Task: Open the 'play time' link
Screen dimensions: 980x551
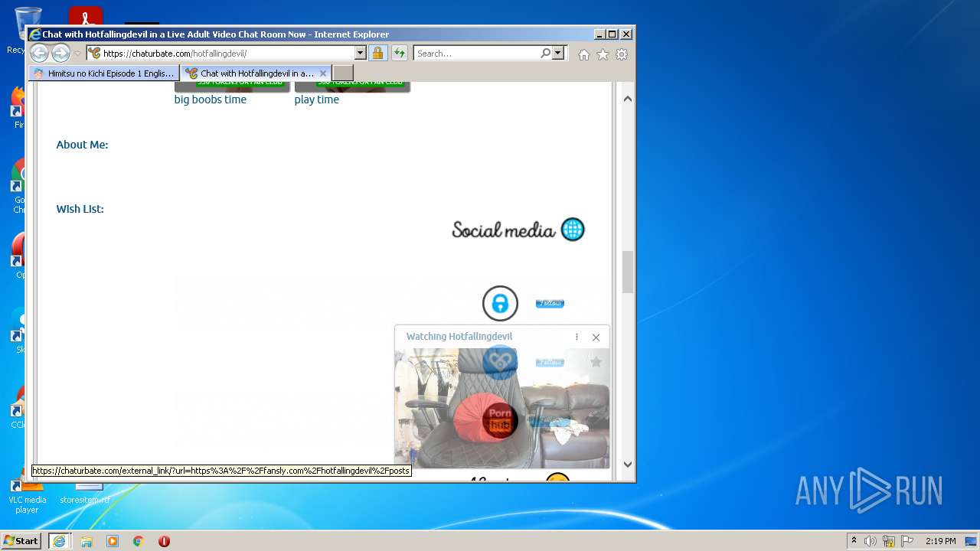Action: tap(316, 99)
